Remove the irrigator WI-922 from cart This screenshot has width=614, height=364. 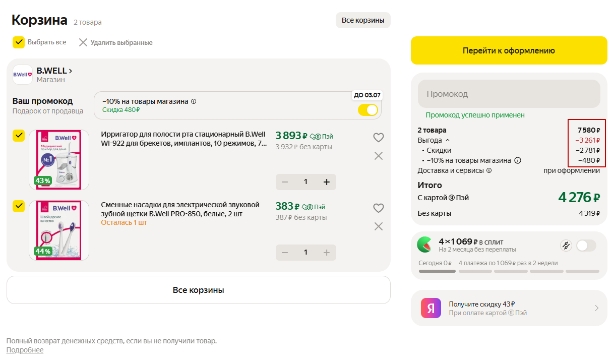379,156
